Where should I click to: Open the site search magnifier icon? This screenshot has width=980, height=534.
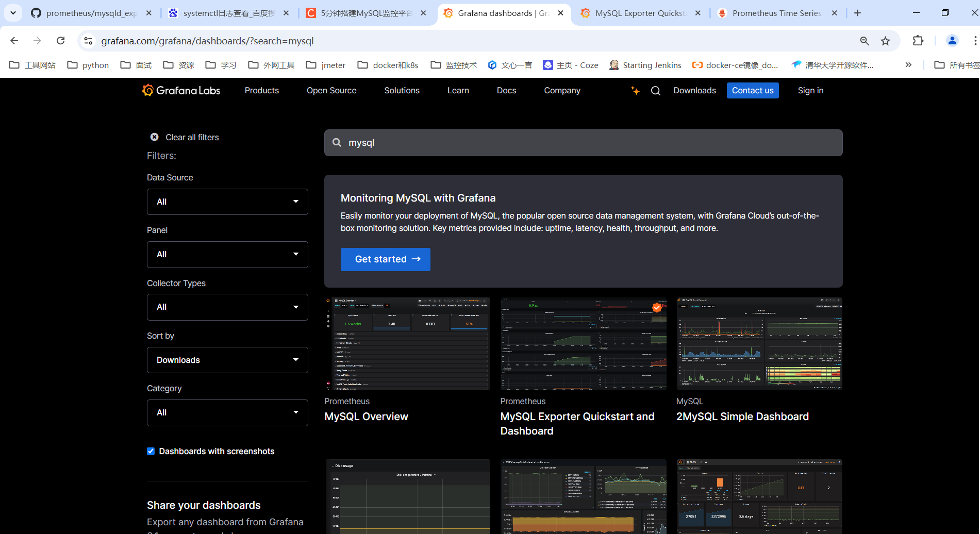coord(656,91)
